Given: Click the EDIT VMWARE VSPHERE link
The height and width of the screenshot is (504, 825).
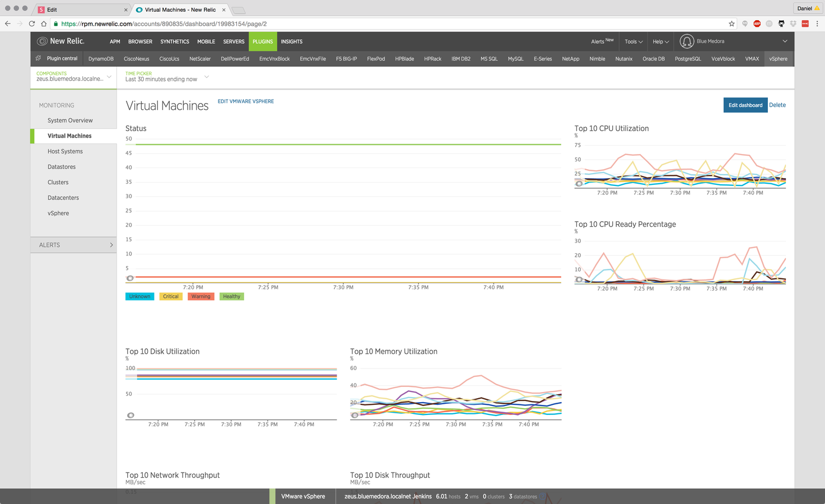Looking at the screenshot, I should click(246, 101).
